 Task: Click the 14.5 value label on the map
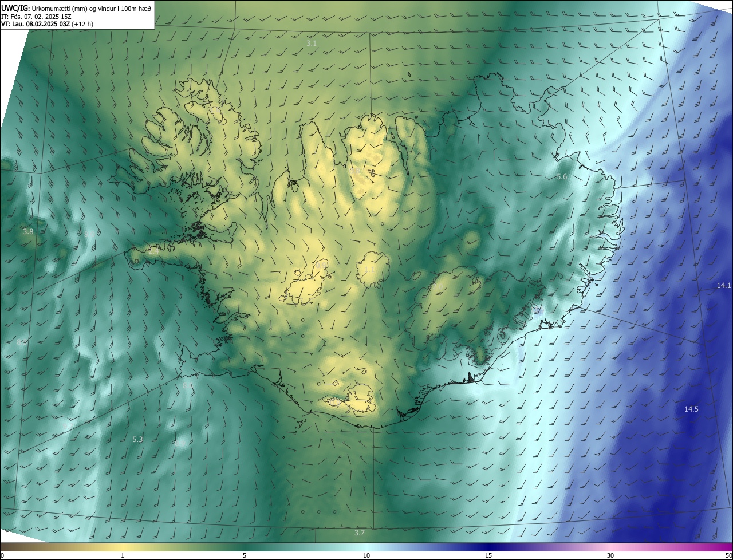coord(691,409)
